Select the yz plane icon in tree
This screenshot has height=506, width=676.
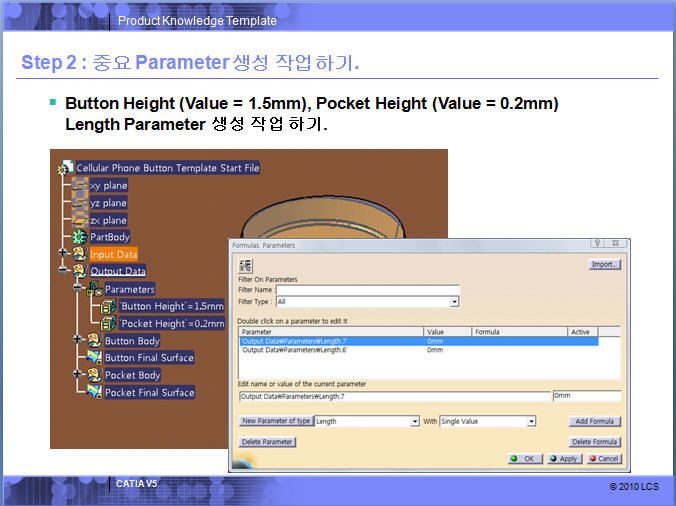click(80, 203)
